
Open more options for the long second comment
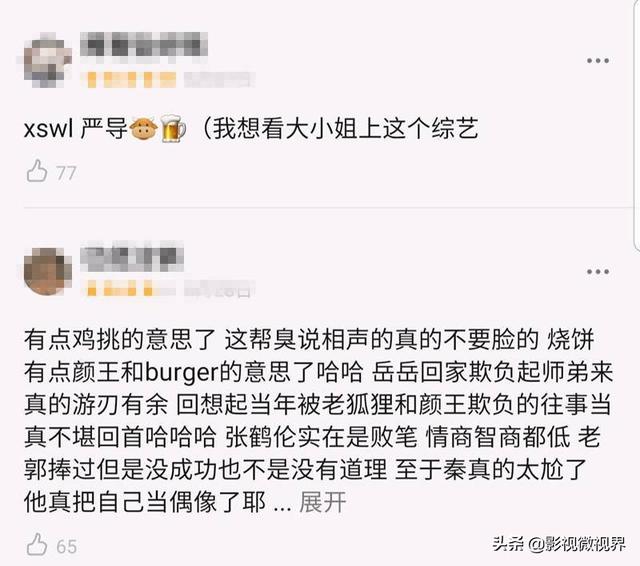tap(598, 272)
